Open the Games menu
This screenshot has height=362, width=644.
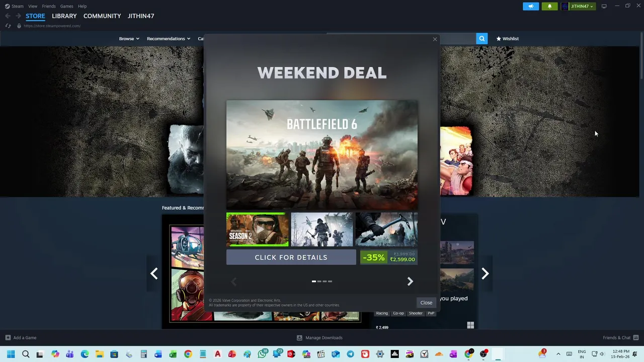click(66, 6)
